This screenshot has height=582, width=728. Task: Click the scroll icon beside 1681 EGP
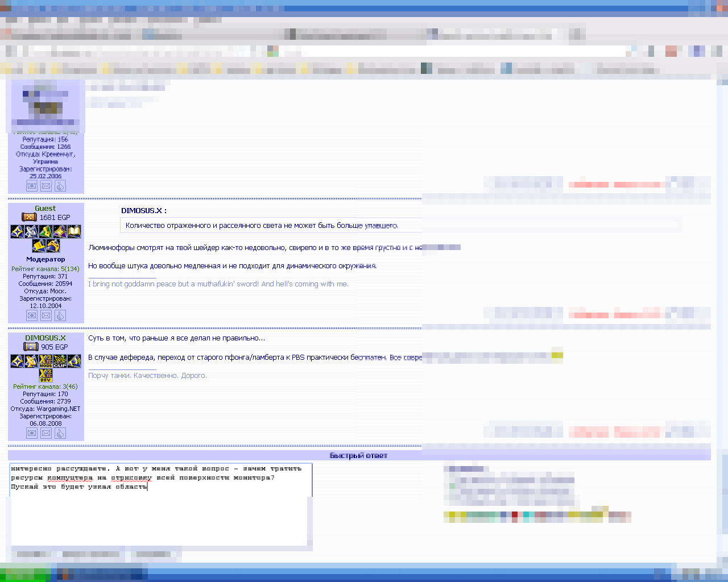coord(29,217)
